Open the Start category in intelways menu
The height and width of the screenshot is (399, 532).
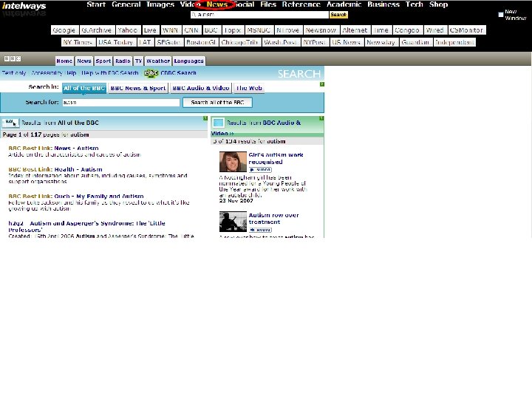(96, 4)
